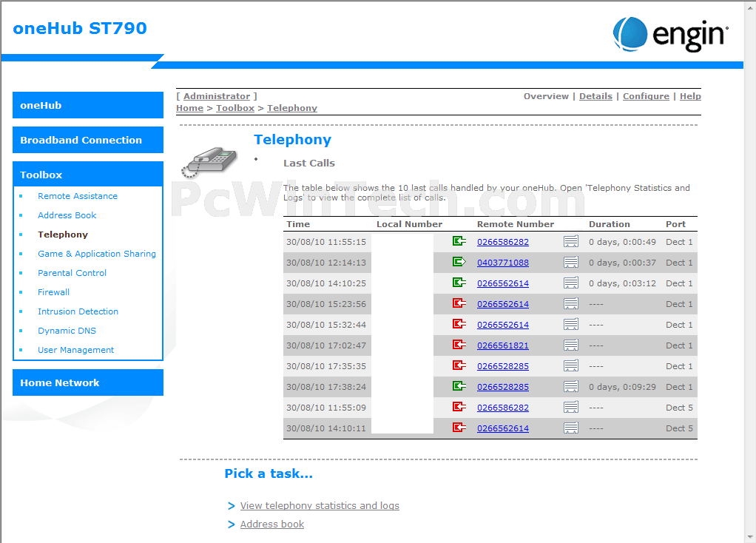
Task: Click the red missed call icon at 15:23:56
Action: coord(459,303)
